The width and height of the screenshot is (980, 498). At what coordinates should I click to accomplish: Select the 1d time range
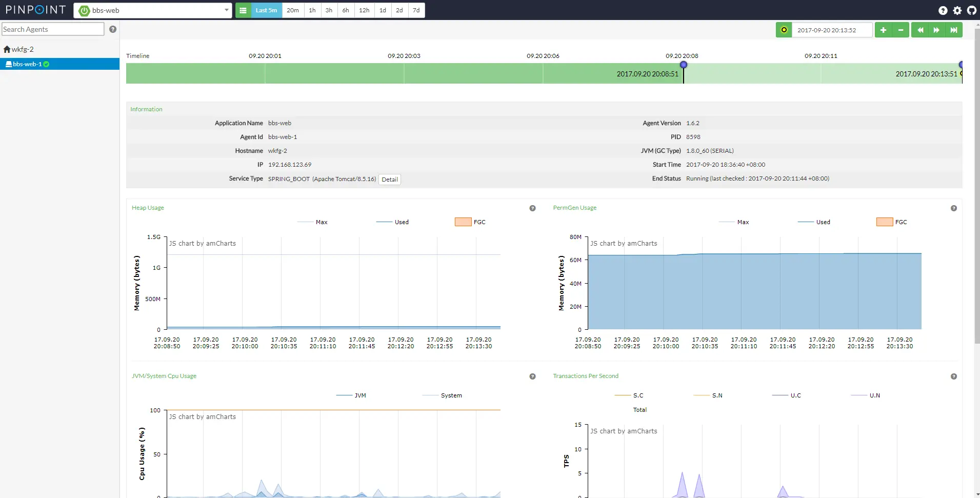coord(383,10)
